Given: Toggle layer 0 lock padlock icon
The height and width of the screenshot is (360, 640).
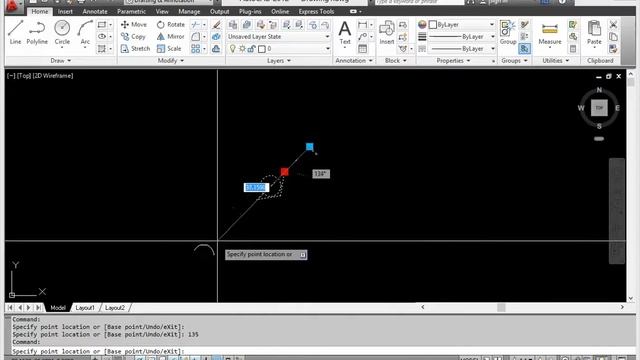Looking at the screenshot, I should (251, 49).
